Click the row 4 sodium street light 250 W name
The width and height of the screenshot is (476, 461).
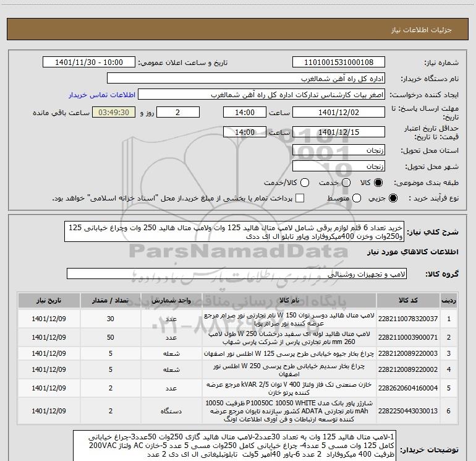(289, 370)
